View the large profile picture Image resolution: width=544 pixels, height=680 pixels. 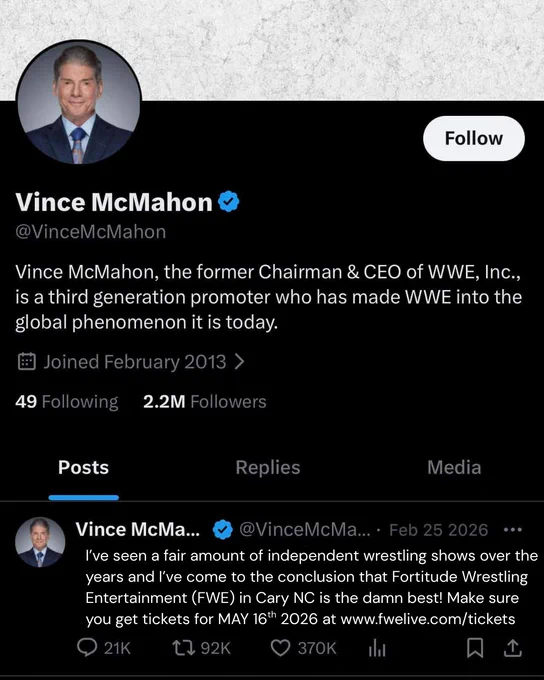tap(79, 103)
